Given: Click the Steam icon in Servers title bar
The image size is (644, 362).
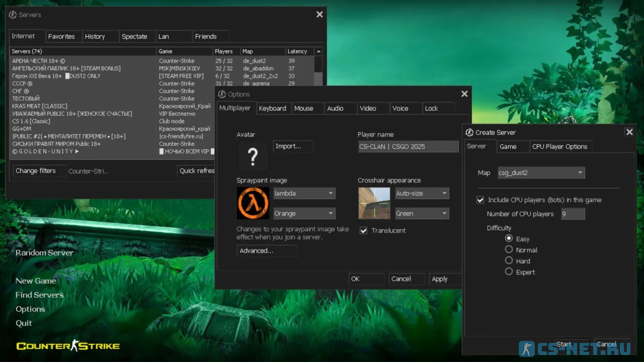Looking at the screenshot, I should tap(13, 15).
